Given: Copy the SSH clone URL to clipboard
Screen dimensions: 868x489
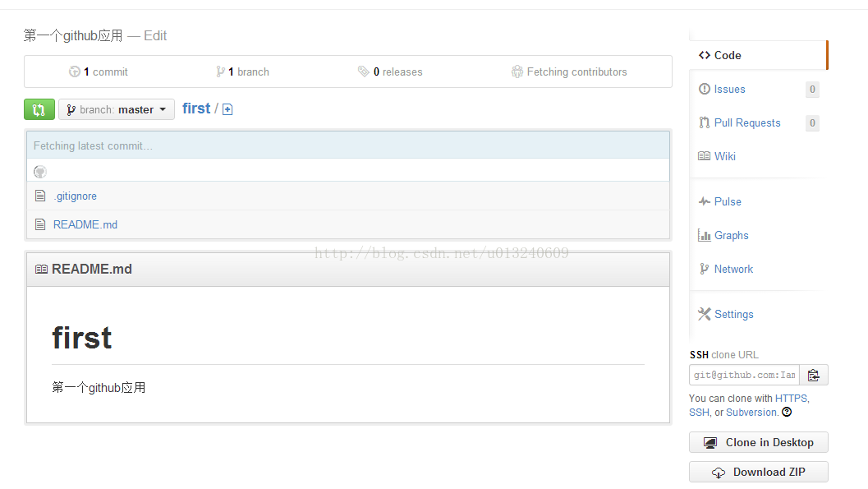Looking at the screenshot, I should click(814, 375).
